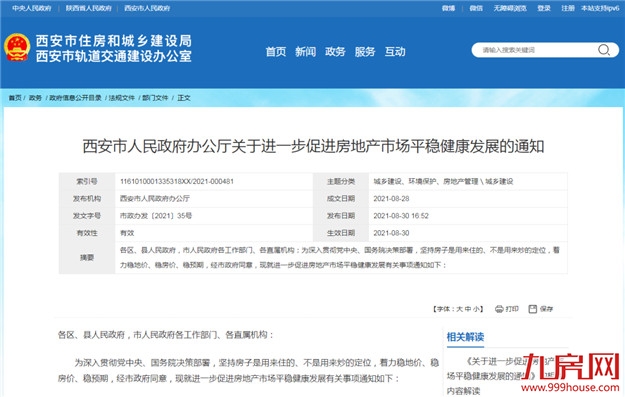
Task: Click the 注册 register link
Action: click(568, 8)
